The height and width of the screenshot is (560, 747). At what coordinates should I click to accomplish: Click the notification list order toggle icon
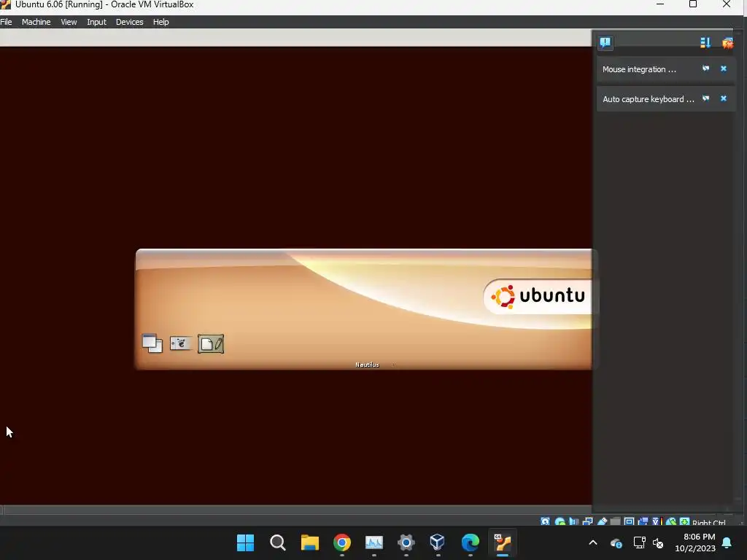[705, 43]
